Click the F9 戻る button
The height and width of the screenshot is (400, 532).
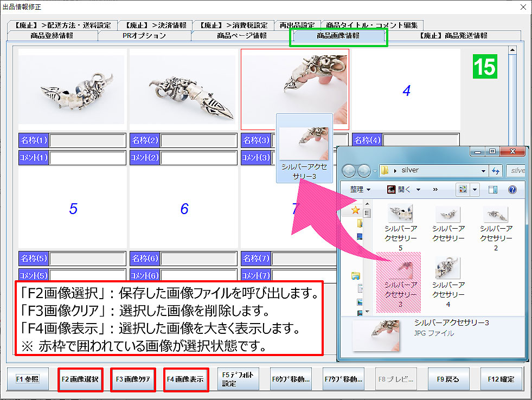448,379
